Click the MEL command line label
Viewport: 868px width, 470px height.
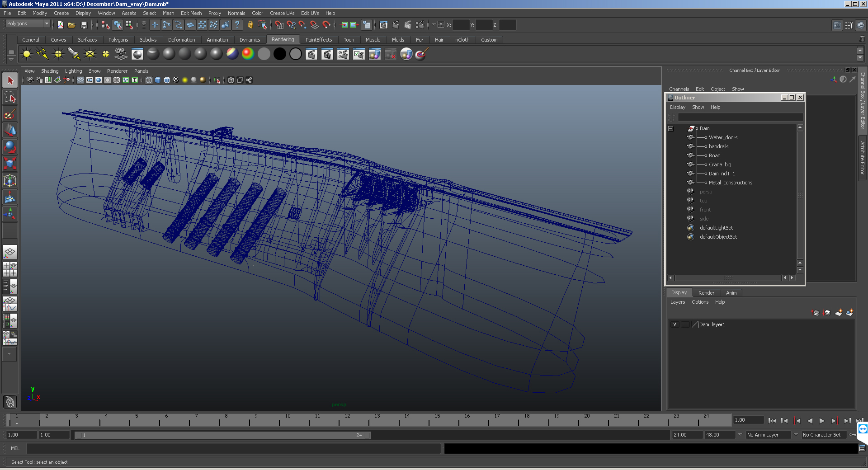[15, 448]
